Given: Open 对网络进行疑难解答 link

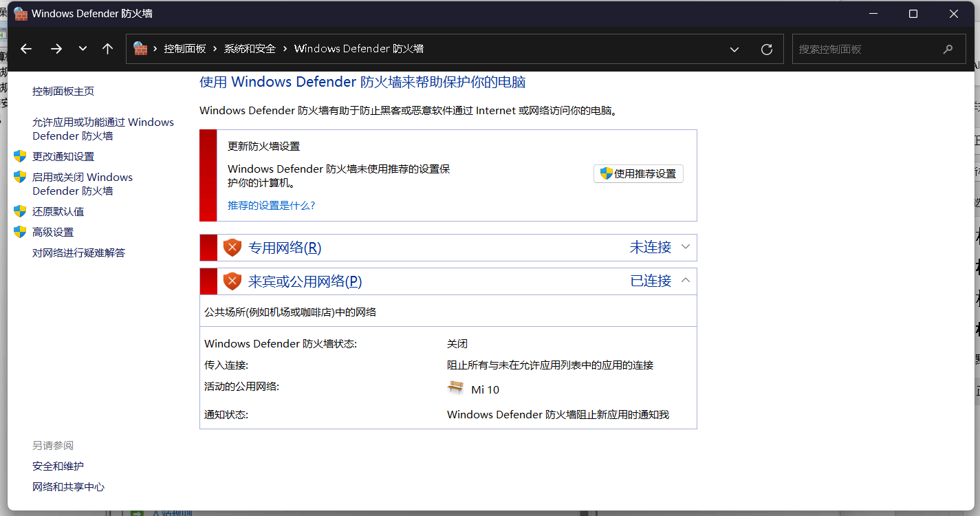Looking at the screenshot, I should click(79, 252).
